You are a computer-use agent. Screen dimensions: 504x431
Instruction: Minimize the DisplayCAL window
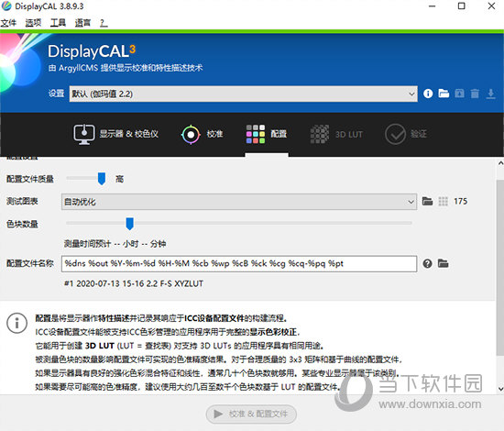433,6
